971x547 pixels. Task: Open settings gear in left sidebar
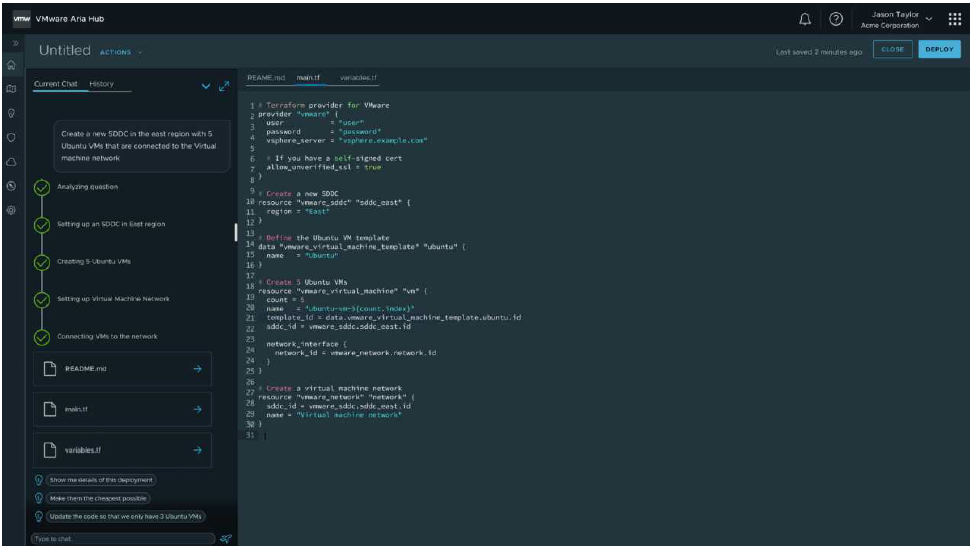pyautogui.click(x=11, y=210)
